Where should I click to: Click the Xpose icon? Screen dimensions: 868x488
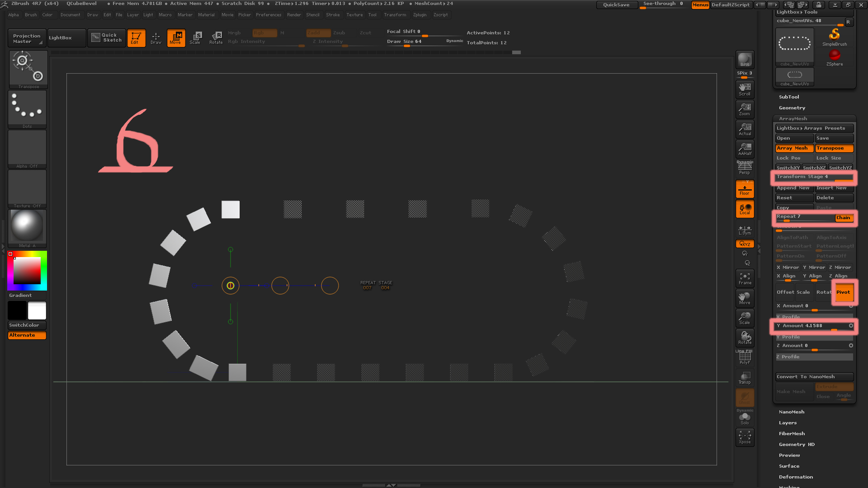click(x=745, y=437)
